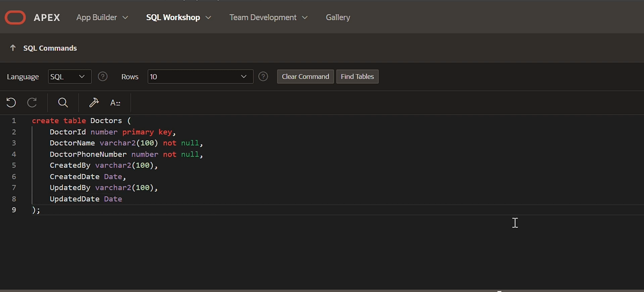This screenshot has height=292, width=644.
Task: Open help icon next to Language
Action: point(103,77)
